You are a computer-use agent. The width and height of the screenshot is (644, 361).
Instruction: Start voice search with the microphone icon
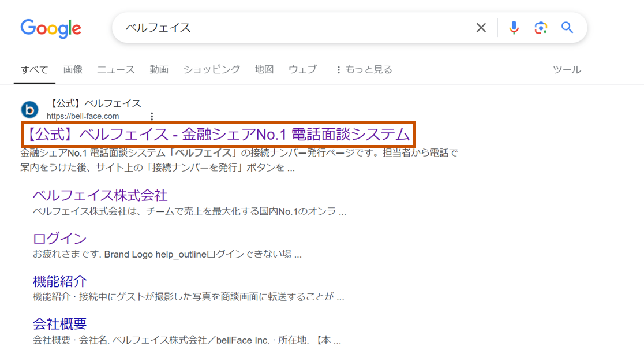(x=514, y=28)
